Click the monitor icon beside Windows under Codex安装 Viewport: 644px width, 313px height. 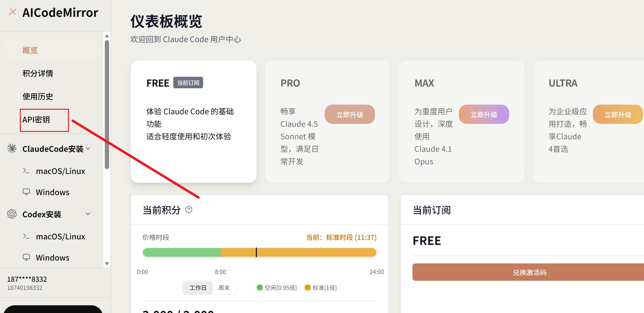click(26, 257)
